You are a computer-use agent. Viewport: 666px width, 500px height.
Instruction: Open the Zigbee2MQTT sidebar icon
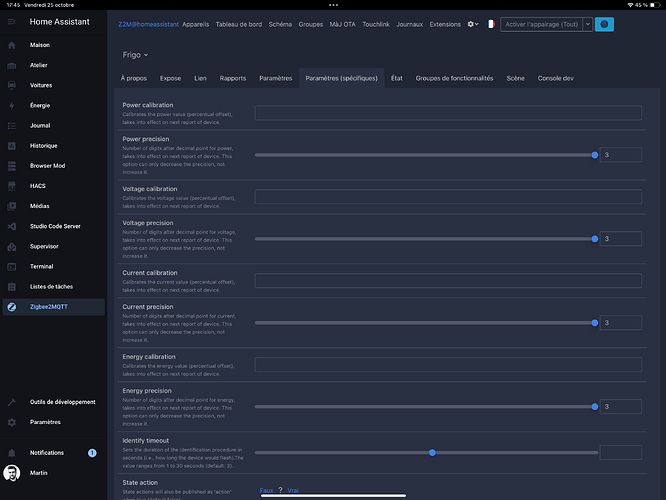11,307
